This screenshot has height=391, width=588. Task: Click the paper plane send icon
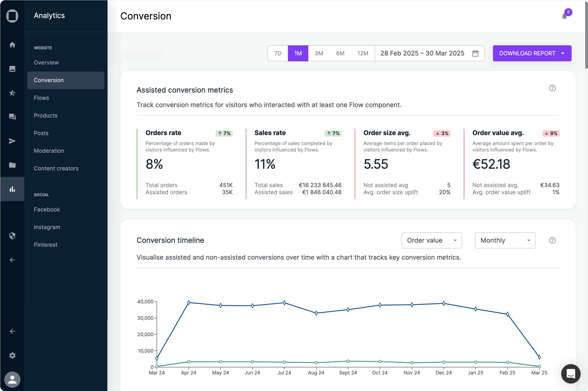pos(12,141)
